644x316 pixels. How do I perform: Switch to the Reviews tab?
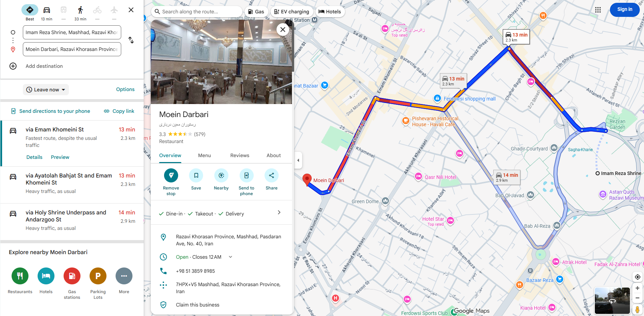[x=240, y=155]
